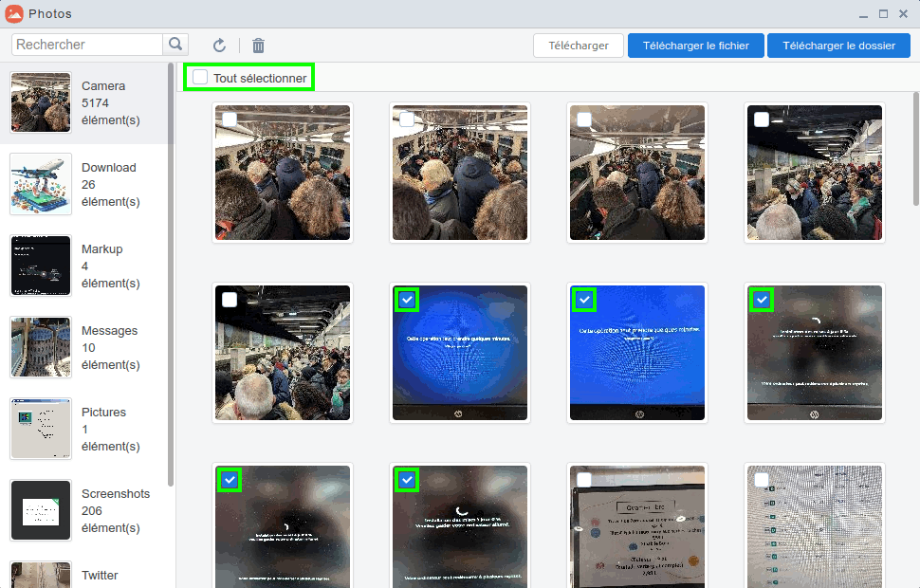Open the middle-row dark HP monitor photo
The height and width of the screenshot is (588, 920).
(x=815, y=353)
